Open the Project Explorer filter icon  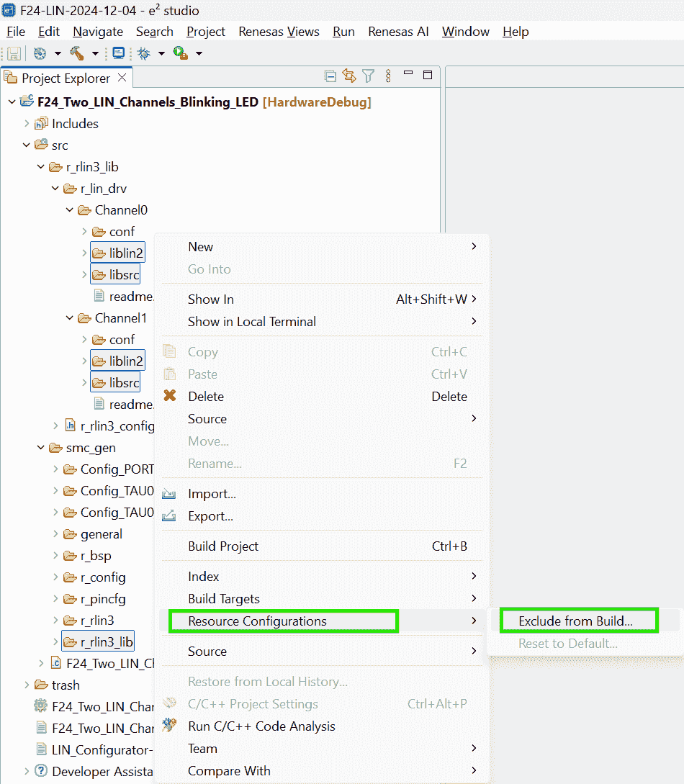point(369,76)
